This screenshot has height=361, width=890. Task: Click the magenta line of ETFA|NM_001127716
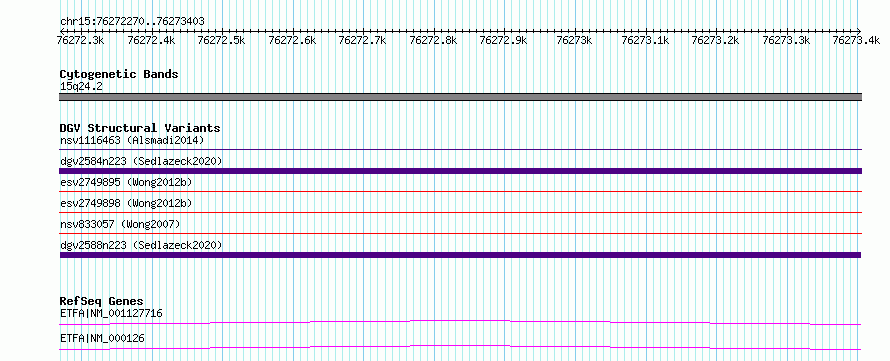coord(460,322)
